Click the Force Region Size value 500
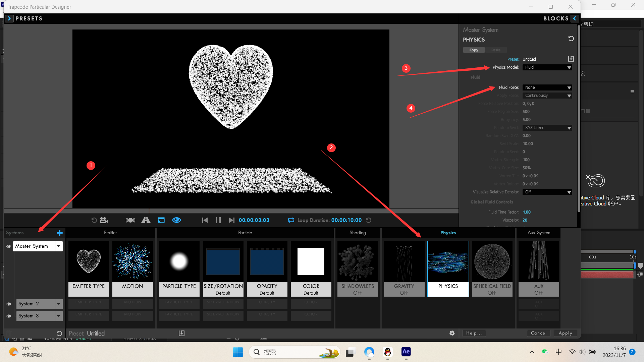This screenshot has height=362, width=644. (526, 112)
